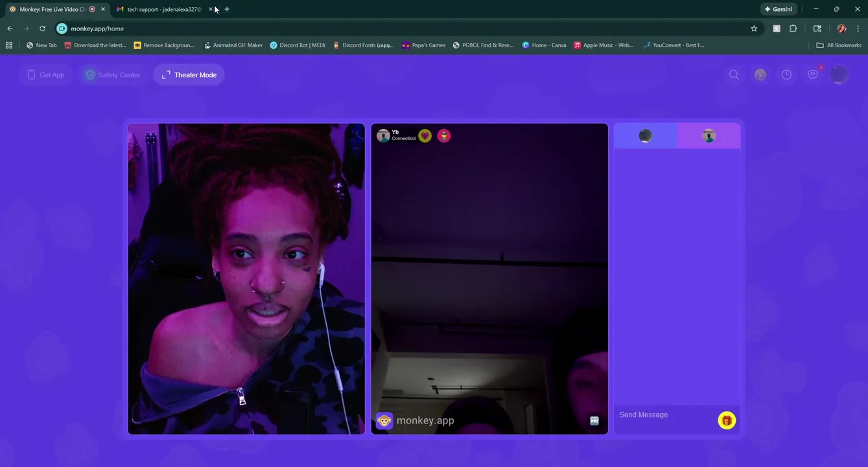This screenshot has width=868, height=467.
Task: Open the New Tab bookmark
Action: [x=41, y=45]
